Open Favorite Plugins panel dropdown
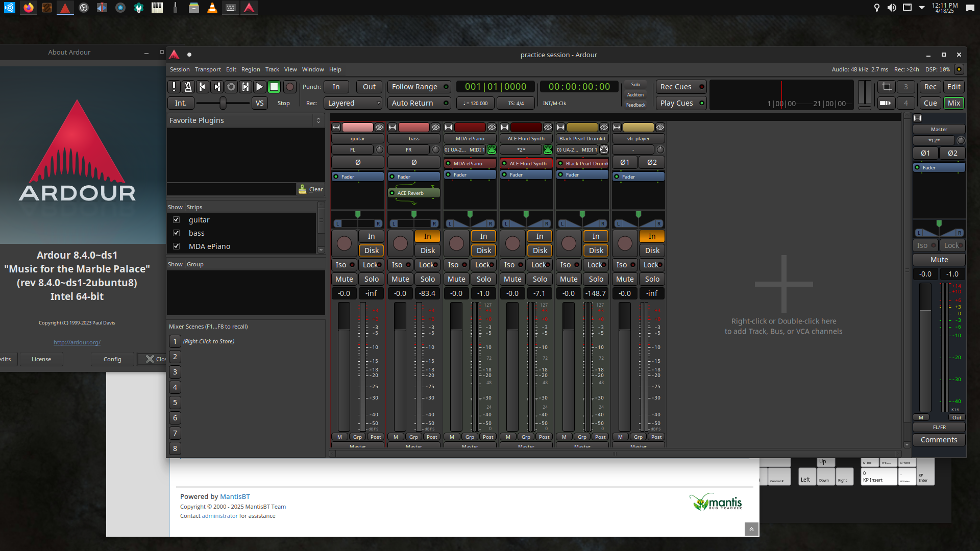Viewport: 980px width, 551px height. pyautogui.click(x=318, y=120)
